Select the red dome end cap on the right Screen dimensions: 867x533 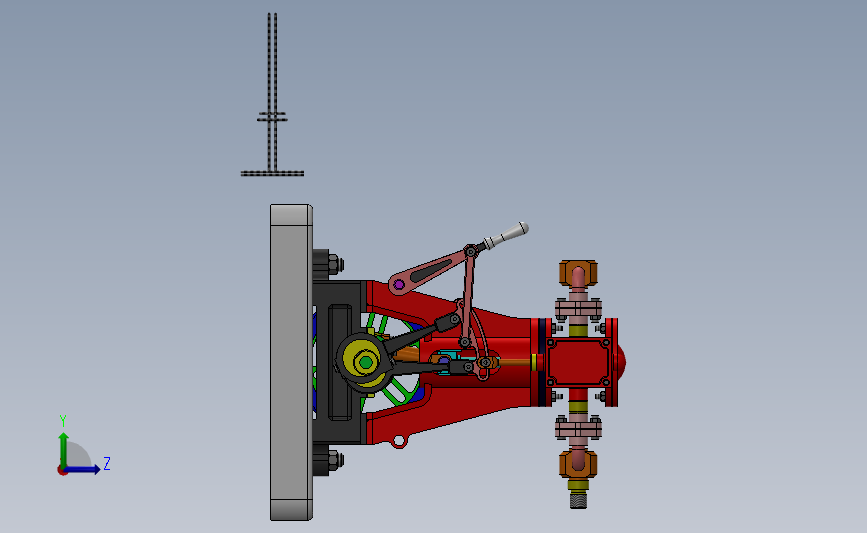[x=621, y=362]
